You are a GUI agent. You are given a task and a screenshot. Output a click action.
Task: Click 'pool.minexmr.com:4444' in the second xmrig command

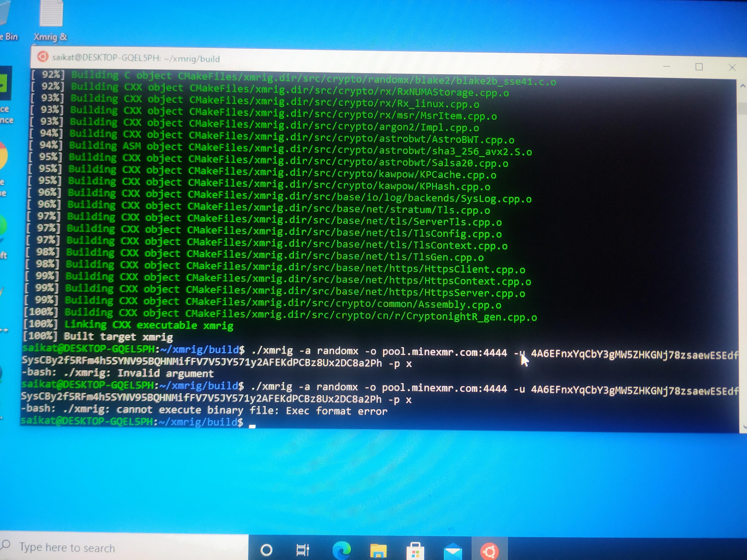pyautogui.click(x=444, y=388)
